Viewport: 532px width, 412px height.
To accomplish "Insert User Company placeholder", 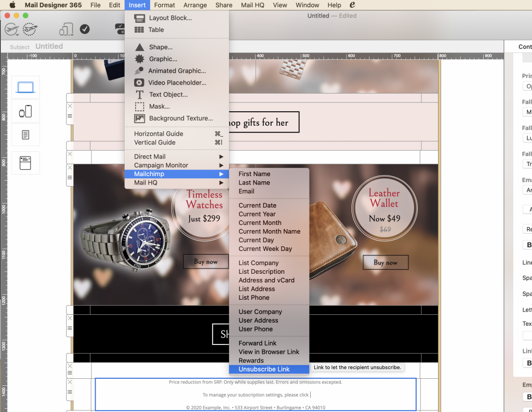I will tap(269, 312).
